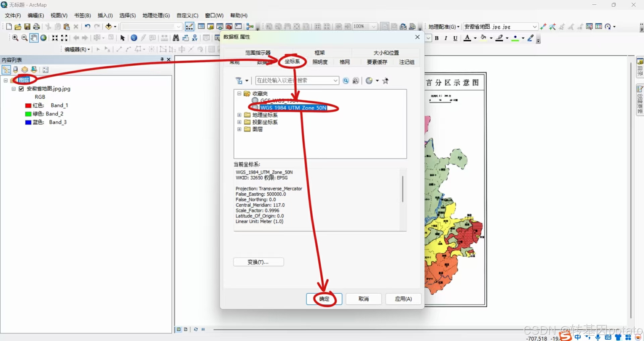
Task: Open the 文件(F) menu
Action: [13, 15]
